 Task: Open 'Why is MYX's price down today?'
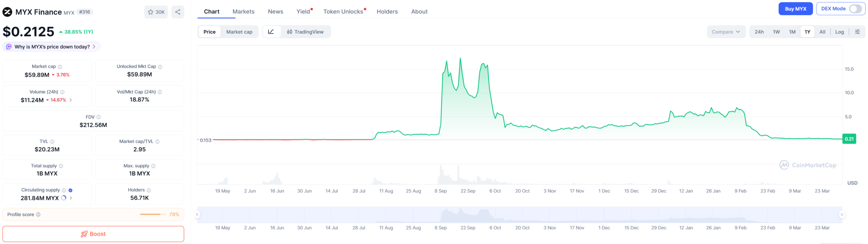click(52, 47)
